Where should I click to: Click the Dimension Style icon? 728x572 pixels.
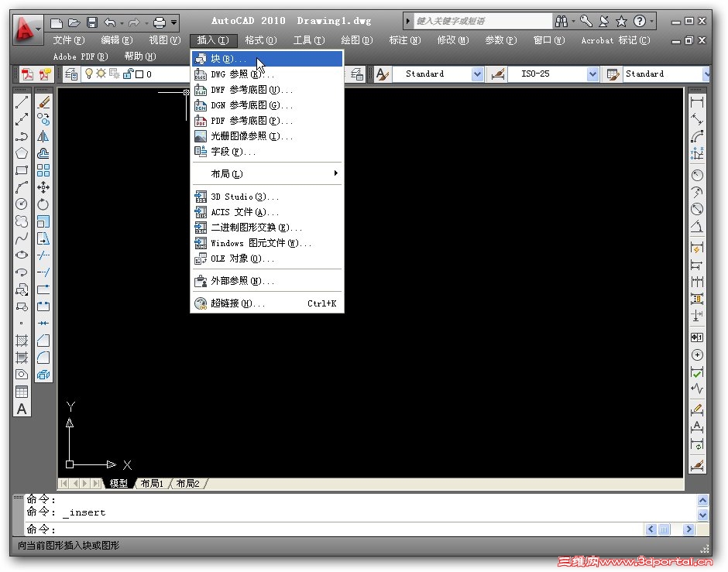(498, 74)
